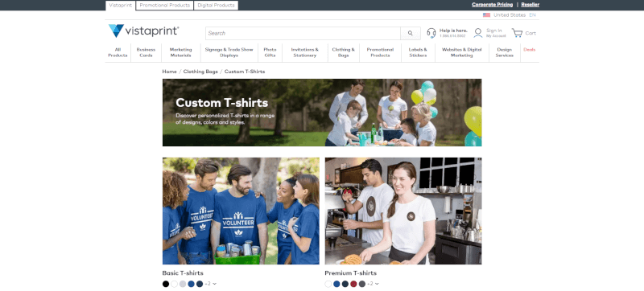Image resolution: width=644 pixels, height=291 pixels.
Task: Expand +2 more Premium T-shirt colors
Action: pos(373,284)
